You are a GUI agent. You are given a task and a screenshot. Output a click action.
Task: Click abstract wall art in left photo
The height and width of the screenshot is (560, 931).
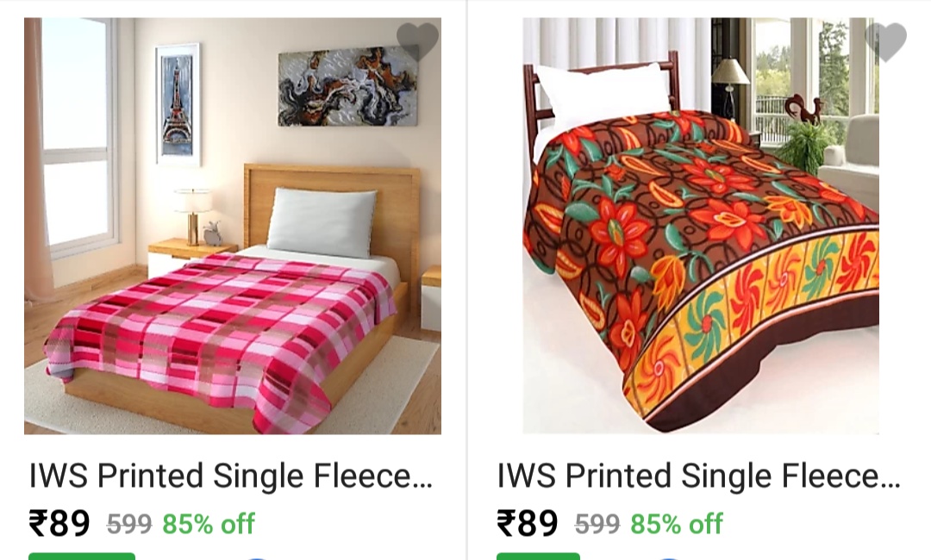[x=348, y=87]
